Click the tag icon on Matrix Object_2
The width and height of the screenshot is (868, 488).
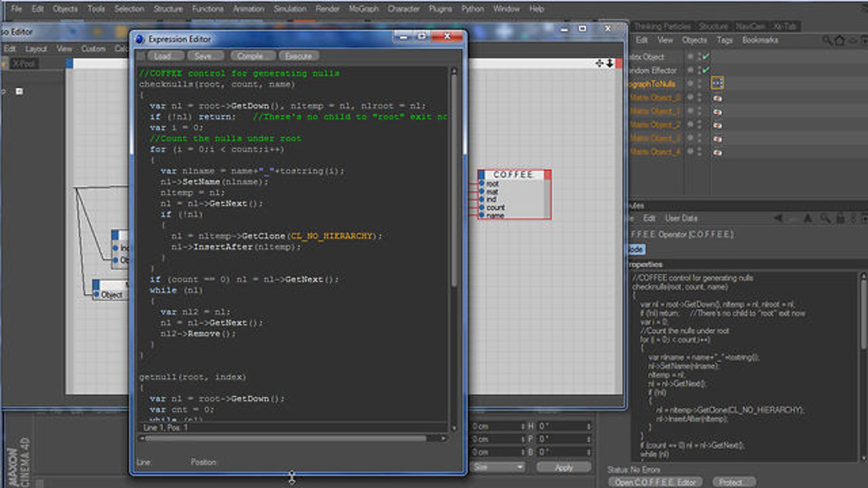pos(718,125)
